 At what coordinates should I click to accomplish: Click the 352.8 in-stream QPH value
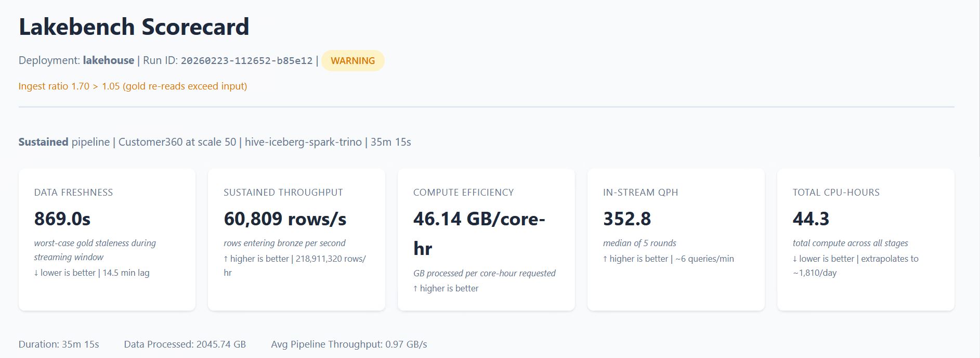(x=627, y=219)
